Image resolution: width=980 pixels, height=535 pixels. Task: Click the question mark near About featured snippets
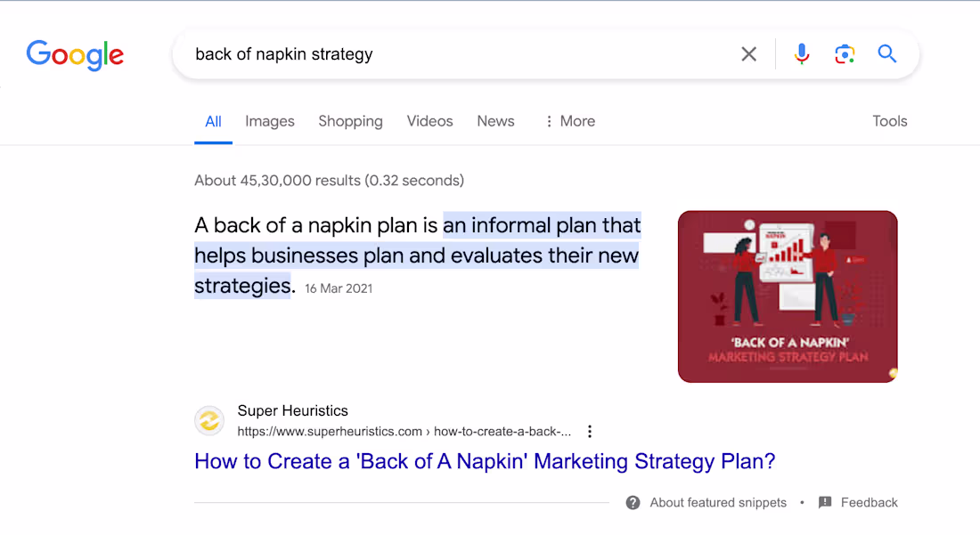(x=633, y=502)
